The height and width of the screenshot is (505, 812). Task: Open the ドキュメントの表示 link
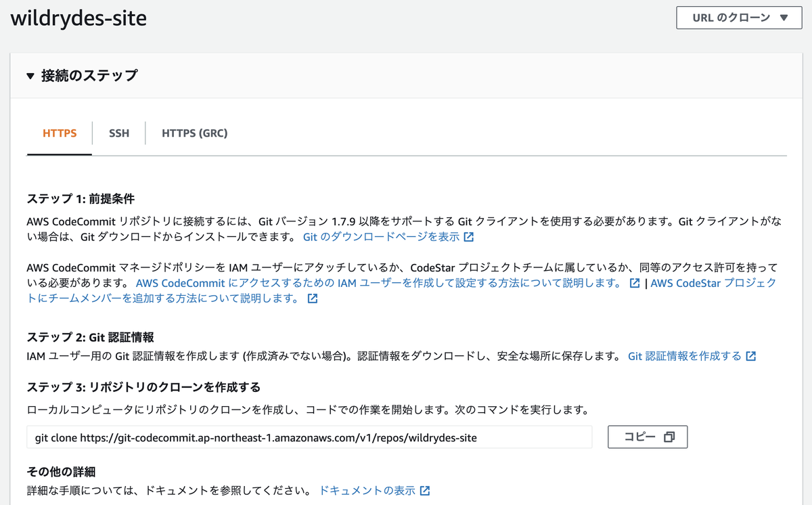click(369, 490)
